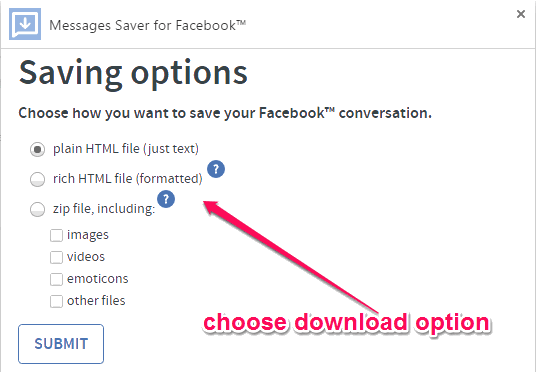Click the Messages Saver download logo icon
The height and width of the screenshot is (372, 536).
(25, 24)
